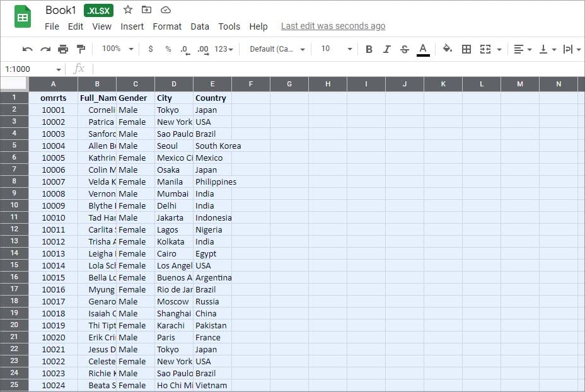Click the move to folder icon
Screen dimensions: 585x392
147,9
